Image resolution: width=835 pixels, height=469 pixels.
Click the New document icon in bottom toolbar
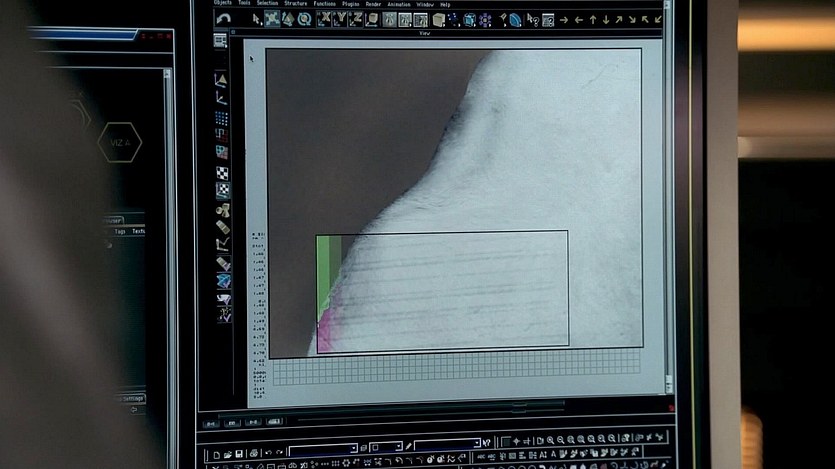[x=216, y=455]
